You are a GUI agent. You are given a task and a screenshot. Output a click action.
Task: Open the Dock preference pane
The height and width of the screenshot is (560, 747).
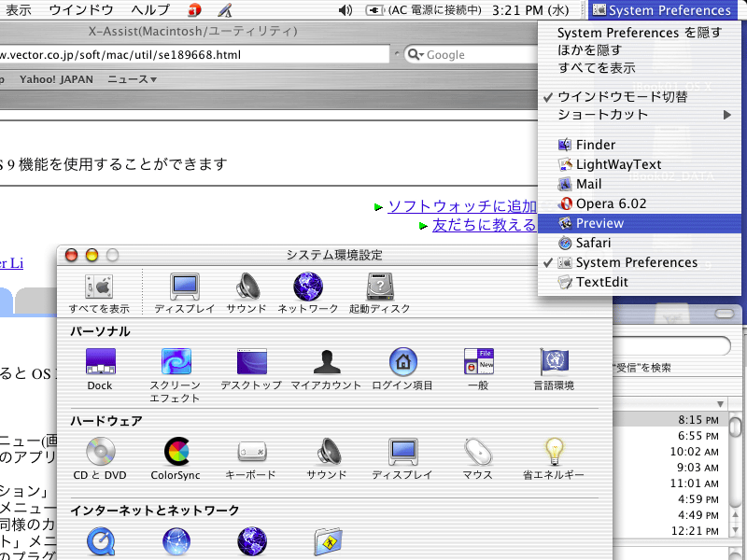point(100,370)
